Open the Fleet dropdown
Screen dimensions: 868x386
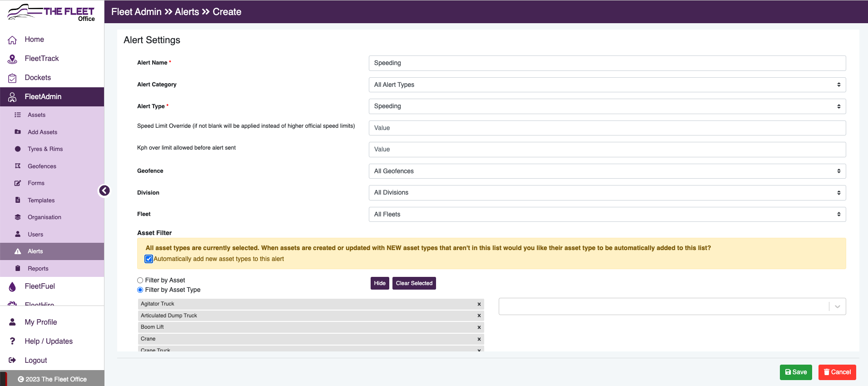tap(607, 214)
